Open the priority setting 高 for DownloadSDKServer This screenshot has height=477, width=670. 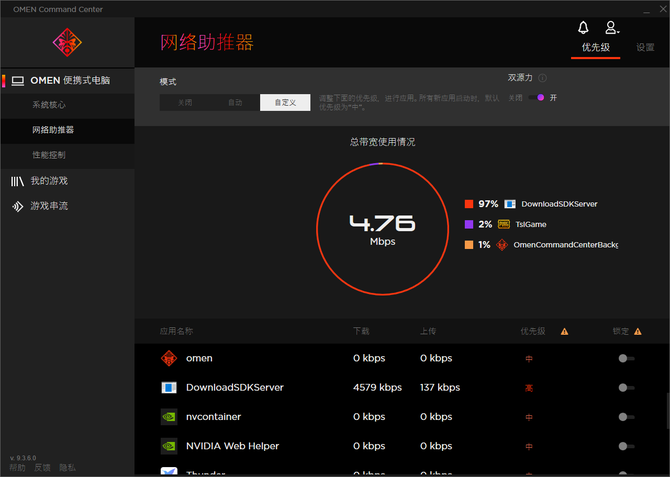click(x=529, y=388)
